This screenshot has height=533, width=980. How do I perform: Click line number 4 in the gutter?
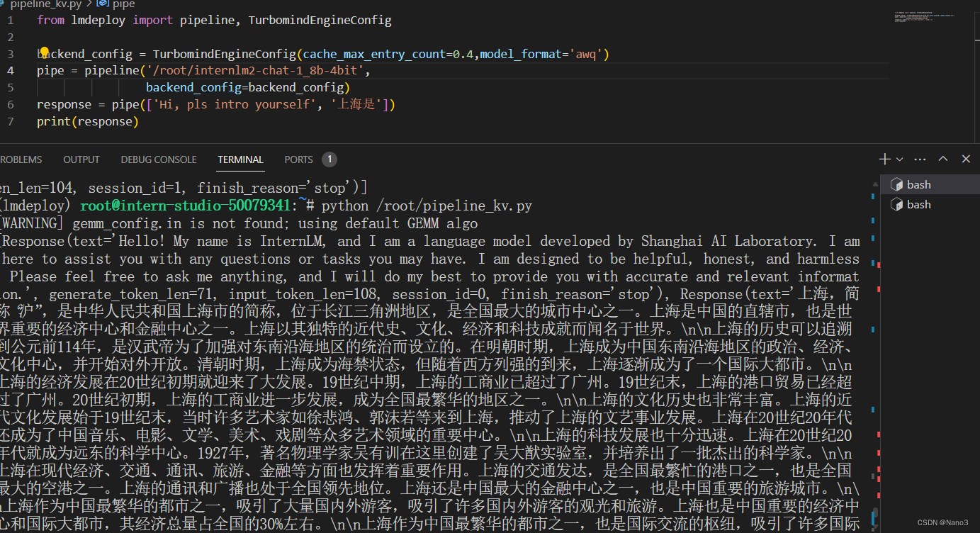pyautogui.click(x=10, y=70)
